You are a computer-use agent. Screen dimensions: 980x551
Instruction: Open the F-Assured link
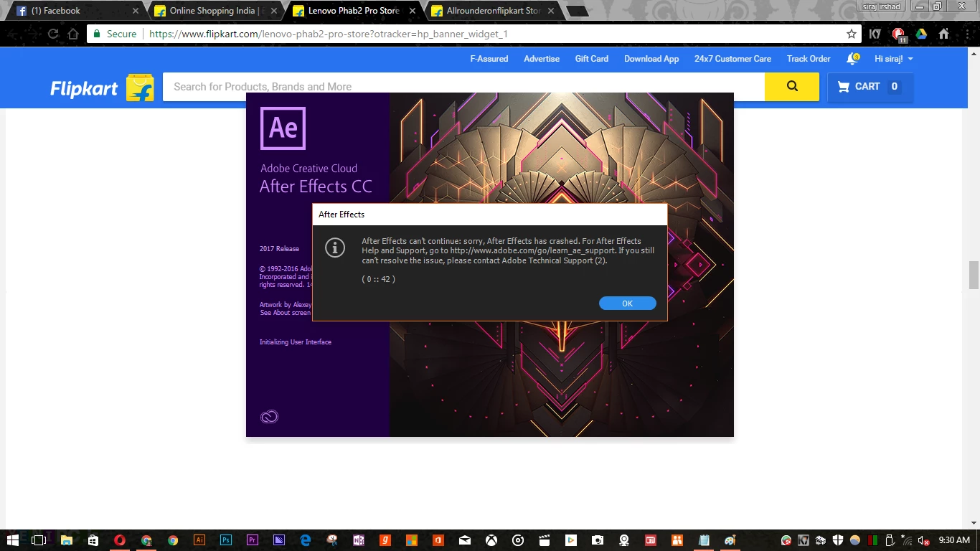(489, 59)
